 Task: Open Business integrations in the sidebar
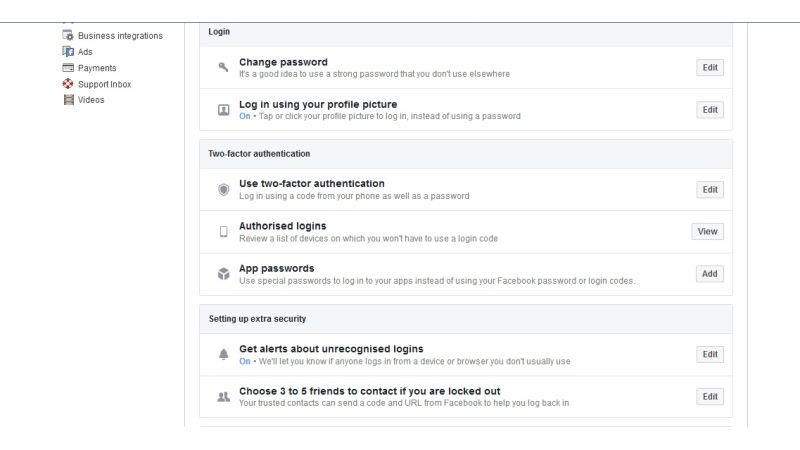126,36
